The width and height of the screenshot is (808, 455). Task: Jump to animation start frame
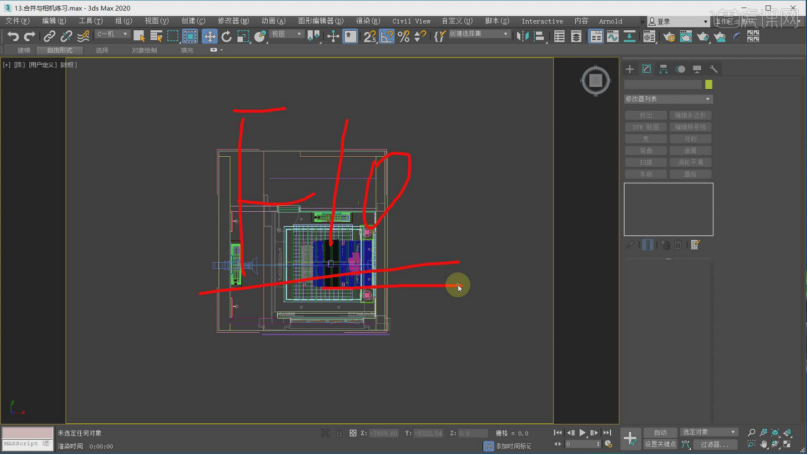point(558,433)
